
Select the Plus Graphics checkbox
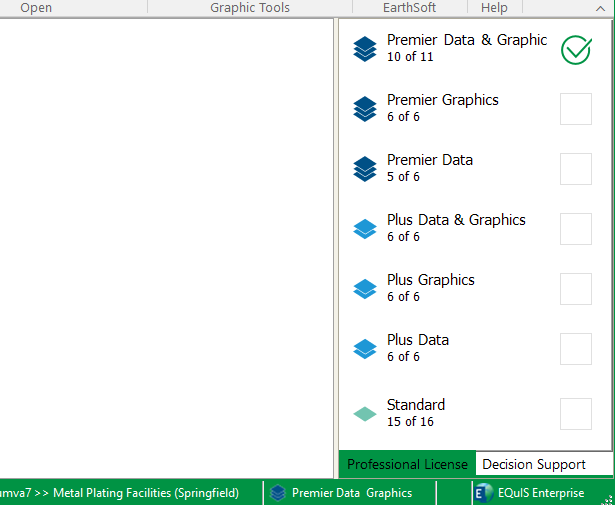pyautogui.click(x=576, y=289)
